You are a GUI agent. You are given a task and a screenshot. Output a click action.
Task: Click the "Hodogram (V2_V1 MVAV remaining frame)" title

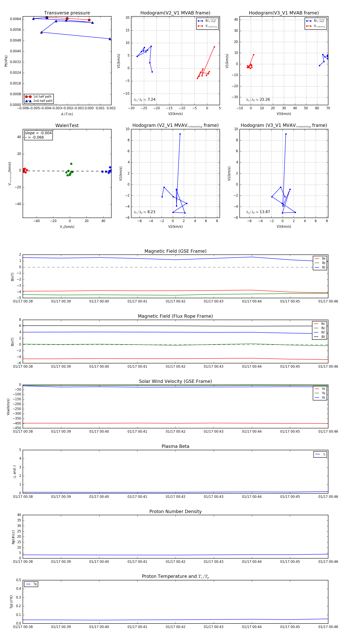pos(175,125)
